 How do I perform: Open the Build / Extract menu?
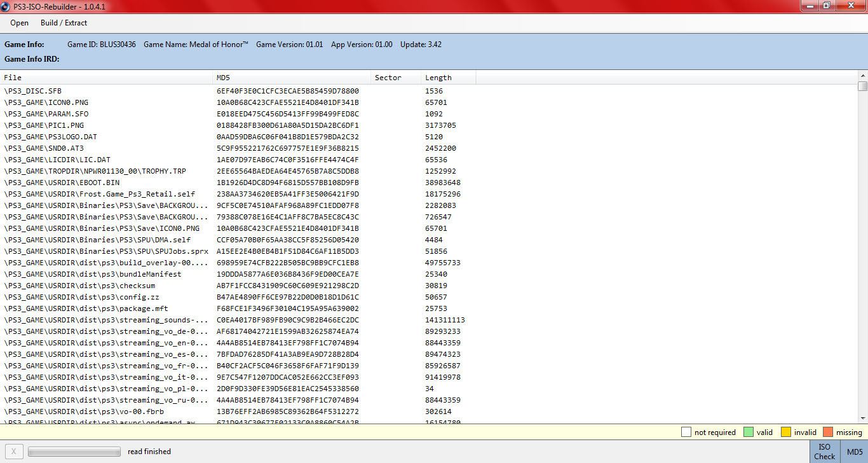coord(64,23)
